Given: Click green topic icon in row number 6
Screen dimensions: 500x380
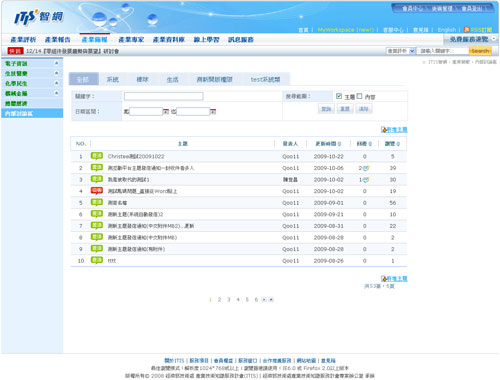Looking at the screenshot, I should tap(97, 214).
